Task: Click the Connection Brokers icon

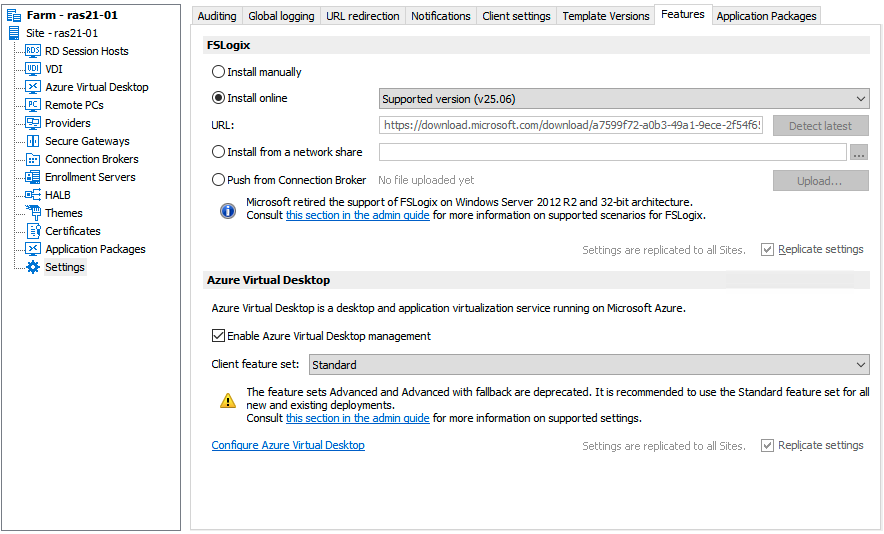Action: (x=33, y=159)
